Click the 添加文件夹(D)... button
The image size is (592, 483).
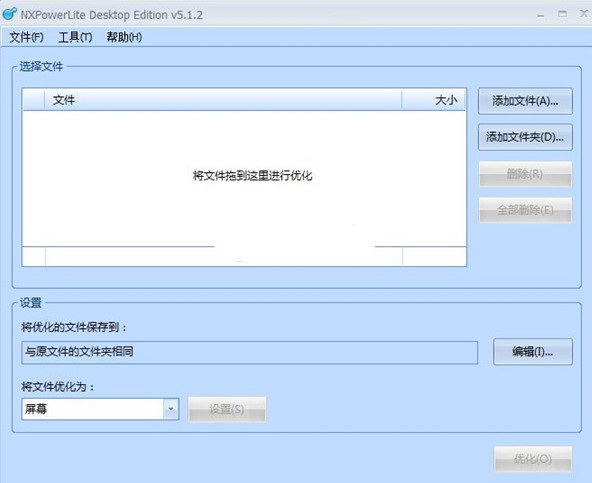525,137
